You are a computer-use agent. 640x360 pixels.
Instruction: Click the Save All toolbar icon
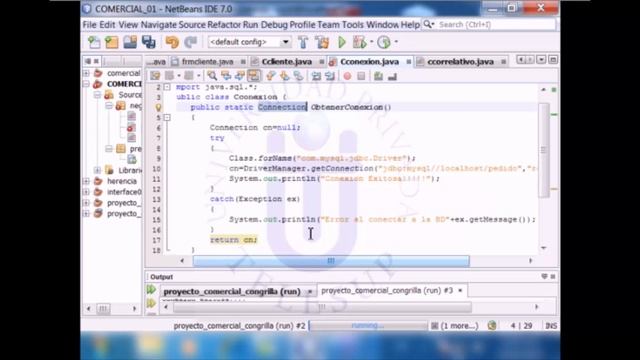pos(149,42)
